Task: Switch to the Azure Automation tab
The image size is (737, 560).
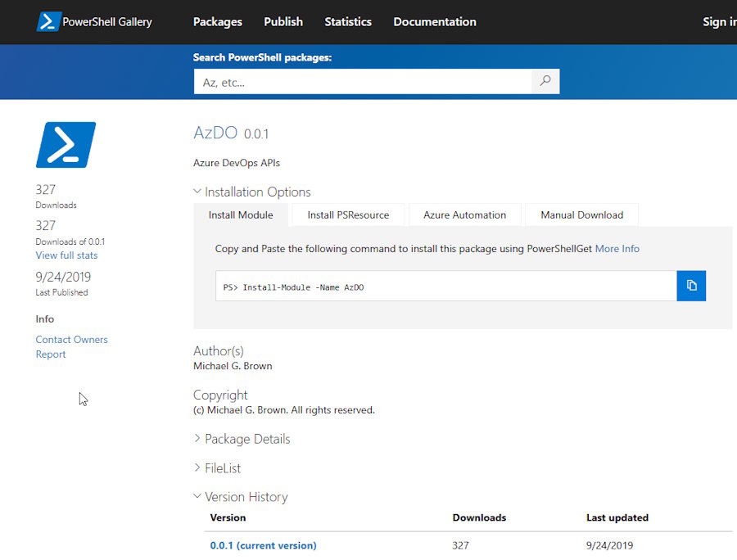Action: coord(464,215)
